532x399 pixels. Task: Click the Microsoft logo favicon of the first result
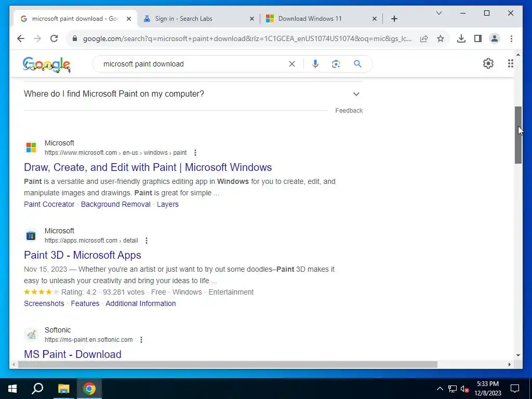31,148
